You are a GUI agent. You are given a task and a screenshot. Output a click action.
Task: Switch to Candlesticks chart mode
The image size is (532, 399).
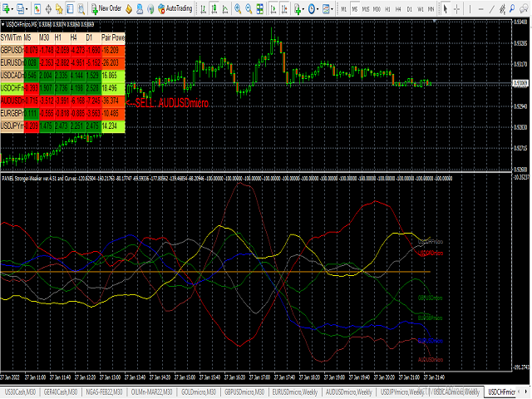click(x=214, y=9)
